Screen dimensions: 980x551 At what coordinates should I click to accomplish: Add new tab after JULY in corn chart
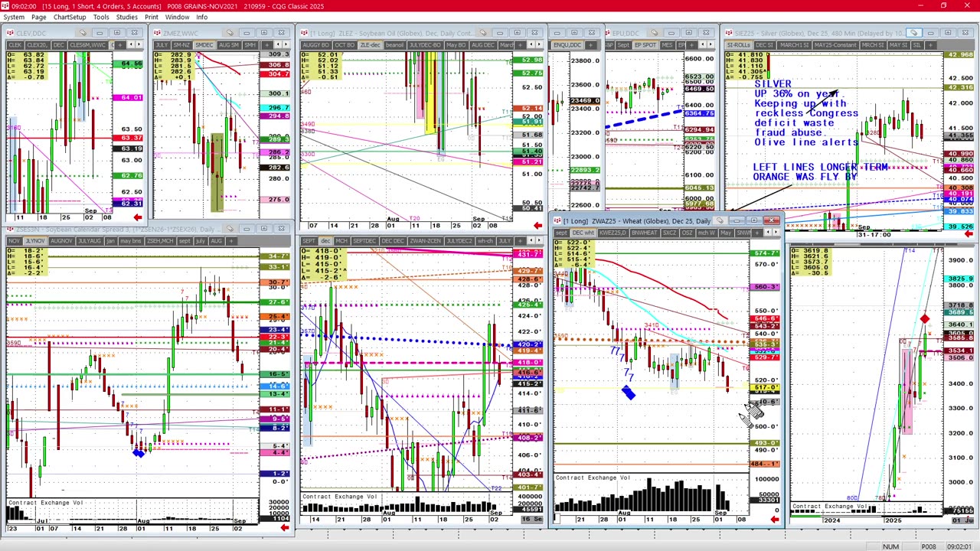[519, 241]
